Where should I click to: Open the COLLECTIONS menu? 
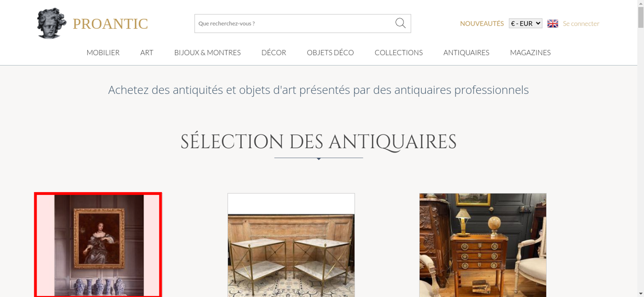click(x=399, y=52)
